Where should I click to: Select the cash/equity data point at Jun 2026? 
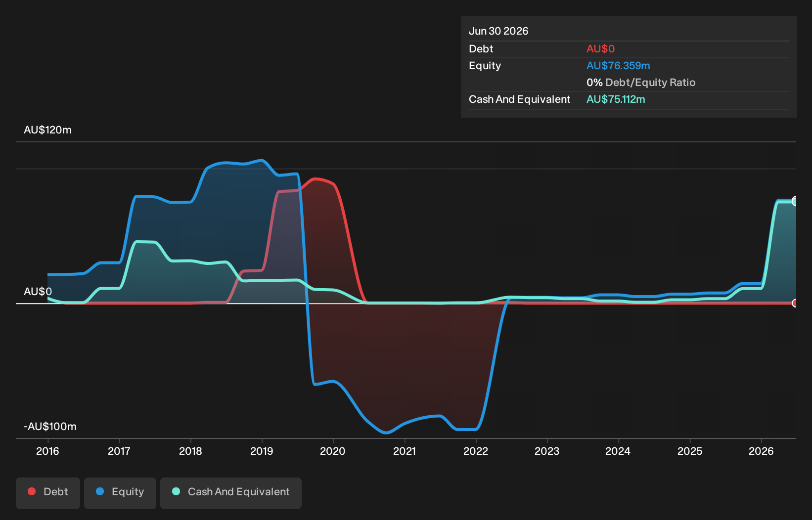coord(795,201)
